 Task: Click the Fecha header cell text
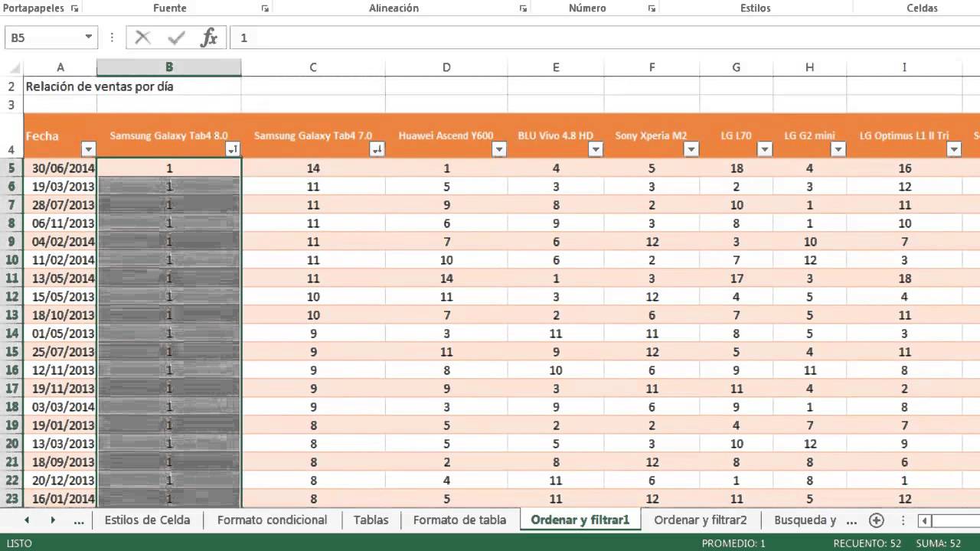click(42, 136)
